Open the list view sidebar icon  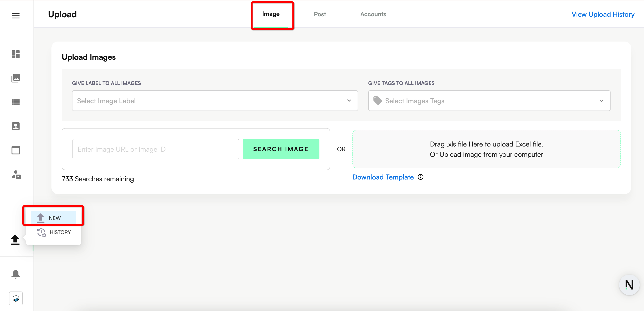pyautogui.click(x=15, y=102)
